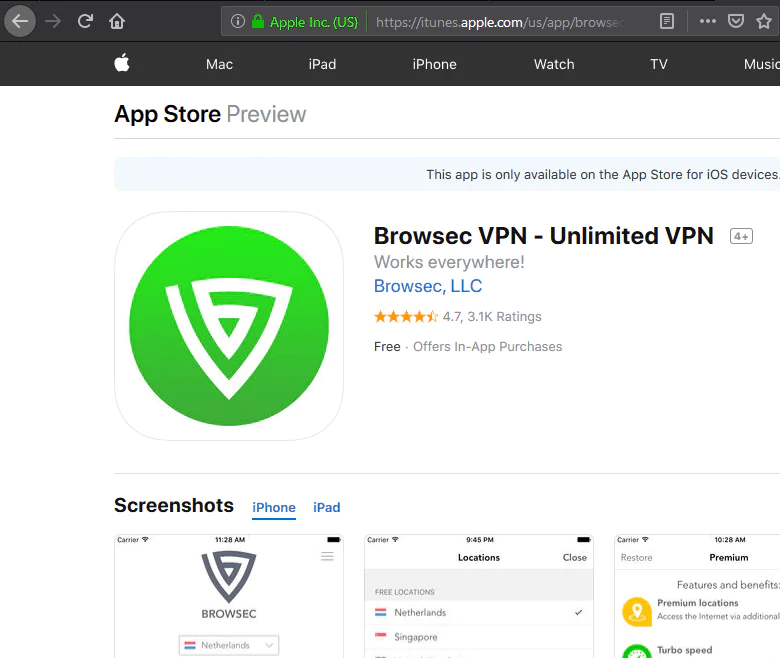Click the FREE LOCATIONS label
Viewport: 780px width, 658px height.
click(405, 592)
